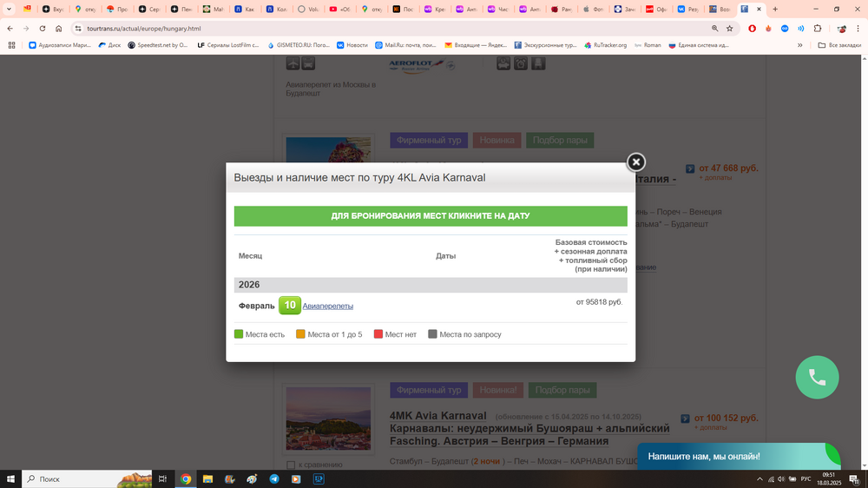
Task: Click the Windows Start button
Action: point(10,478)
